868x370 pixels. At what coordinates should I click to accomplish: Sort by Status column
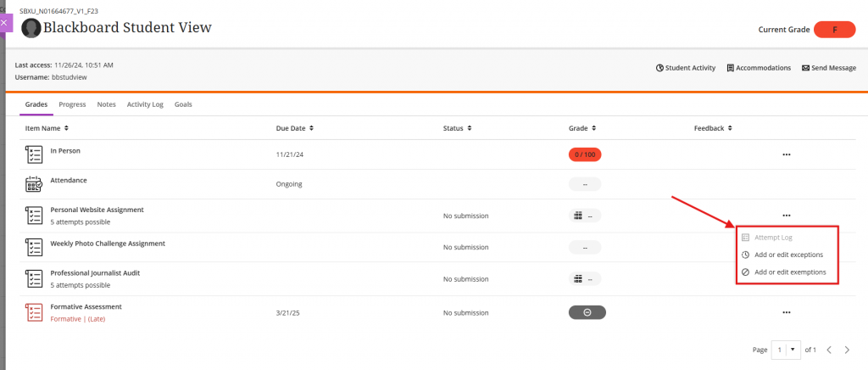[x=457, y=128]
